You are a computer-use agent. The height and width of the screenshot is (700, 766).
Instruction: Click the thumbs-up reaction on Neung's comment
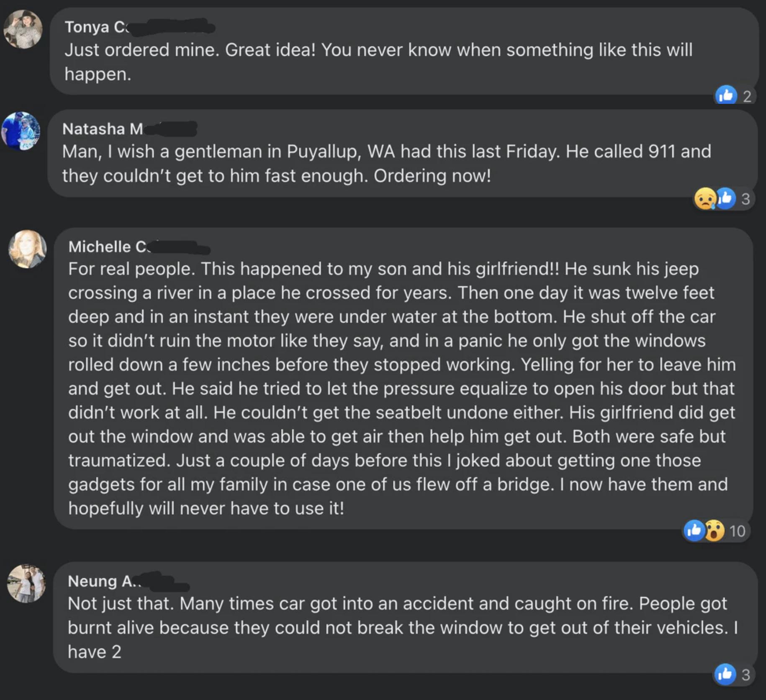(x=725, y=674)
